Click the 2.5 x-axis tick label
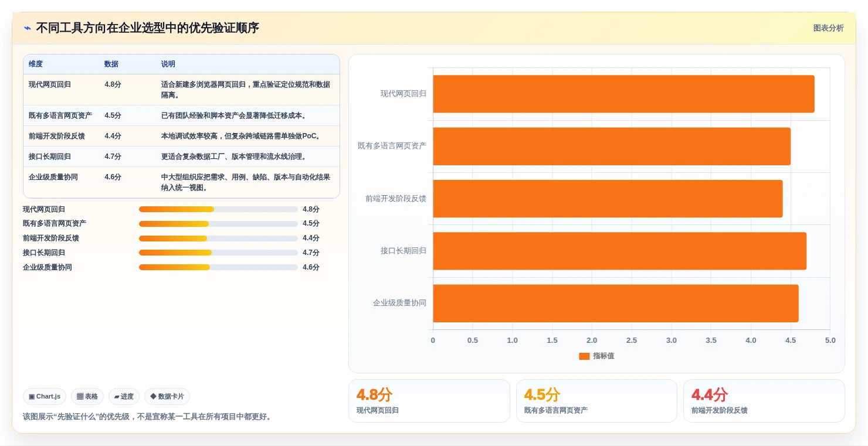 point(632,341)
